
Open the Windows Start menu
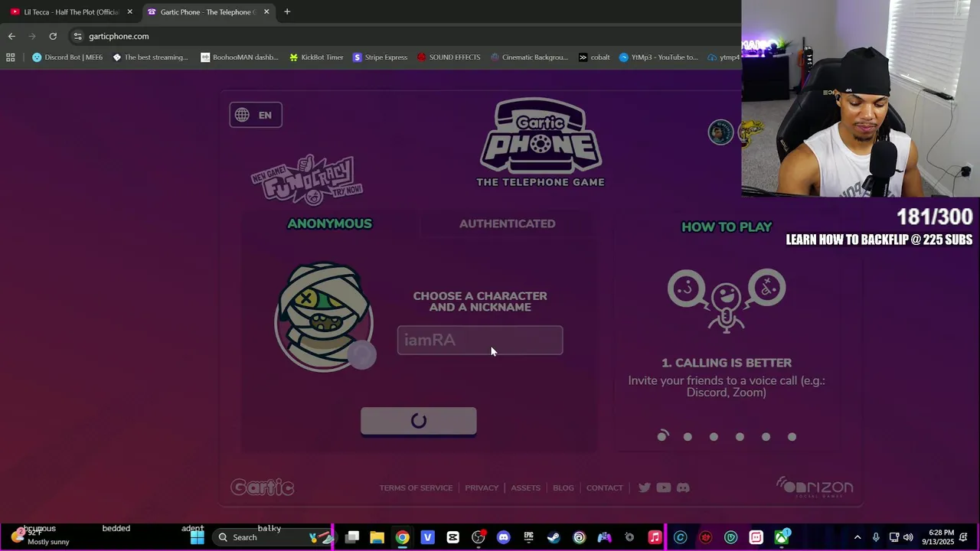click(198, 537)
